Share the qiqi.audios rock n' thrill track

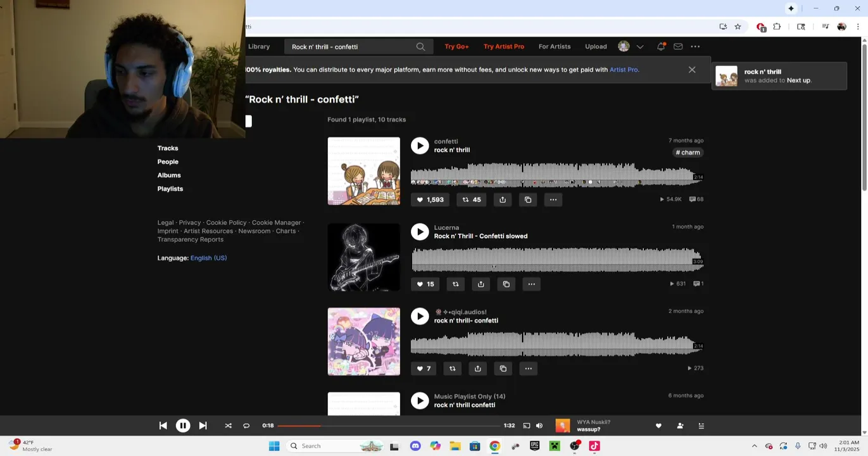pyautogui.click(x=478, y=369)
